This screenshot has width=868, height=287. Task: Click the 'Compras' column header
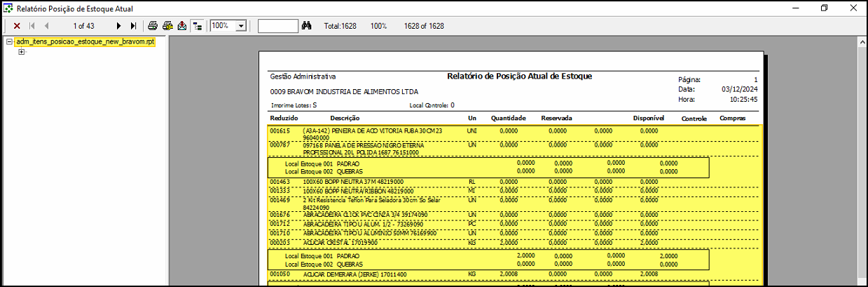click(x=732, y=119)
